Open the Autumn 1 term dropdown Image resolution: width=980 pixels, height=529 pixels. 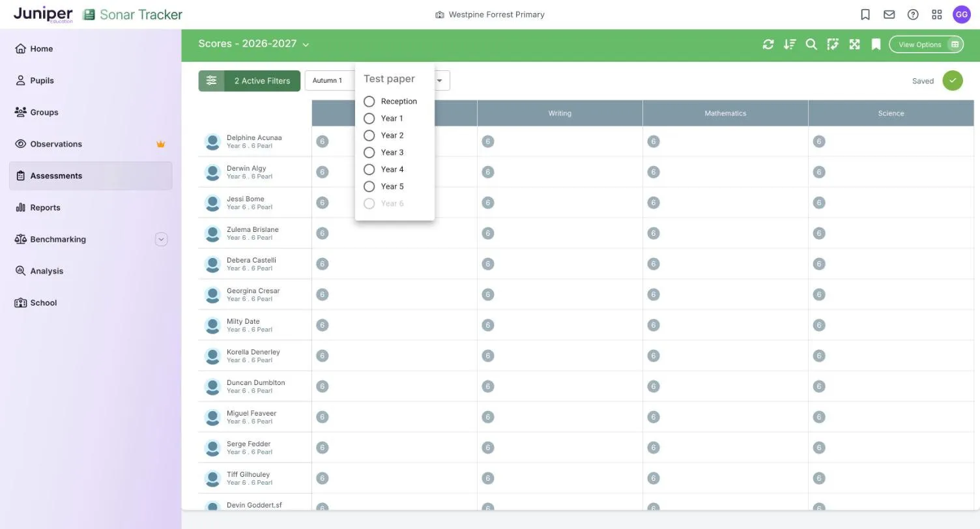pos(330,81)
